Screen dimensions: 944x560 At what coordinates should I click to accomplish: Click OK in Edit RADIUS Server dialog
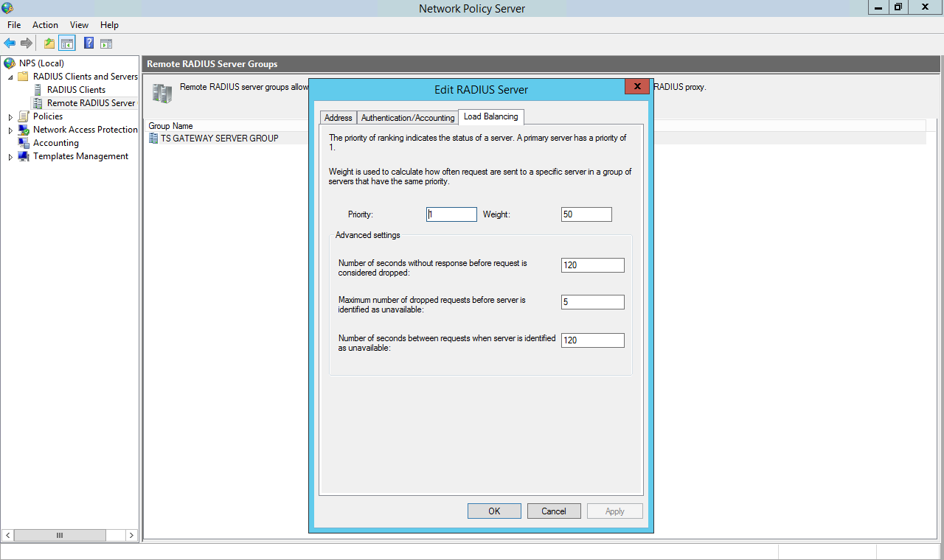(494, 511)
